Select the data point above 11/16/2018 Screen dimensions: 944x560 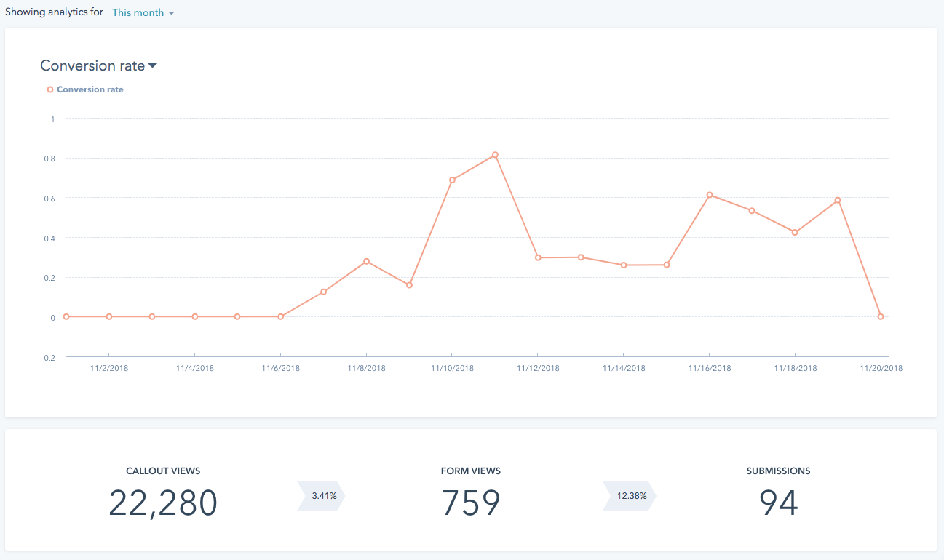coord(709,195)
